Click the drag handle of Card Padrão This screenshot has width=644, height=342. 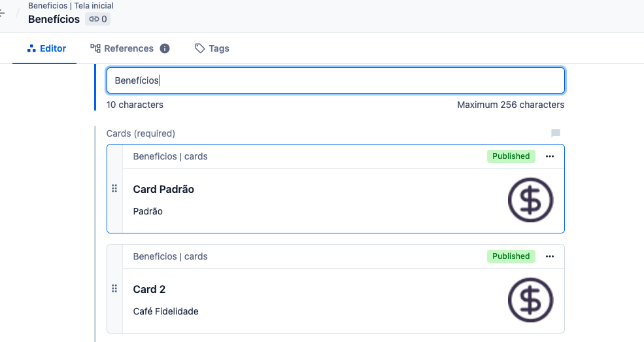pyautogui.click(x=114, y=188)
